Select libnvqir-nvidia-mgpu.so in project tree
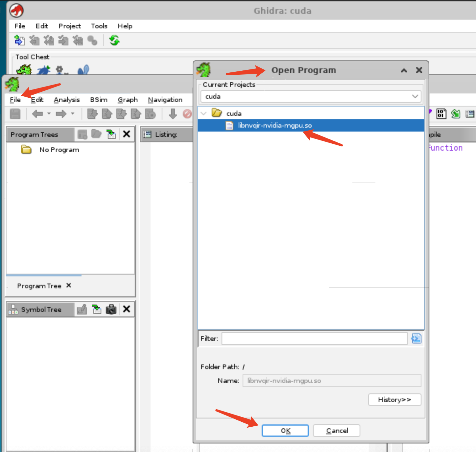This screenshot has height=452, width=476. [x=311, y=125]
